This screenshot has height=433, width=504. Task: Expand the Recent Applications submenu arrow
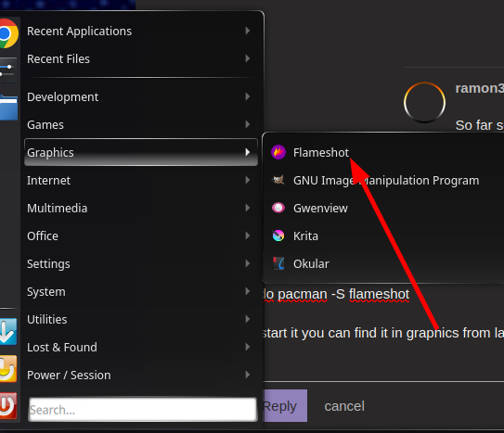(248, 31)
